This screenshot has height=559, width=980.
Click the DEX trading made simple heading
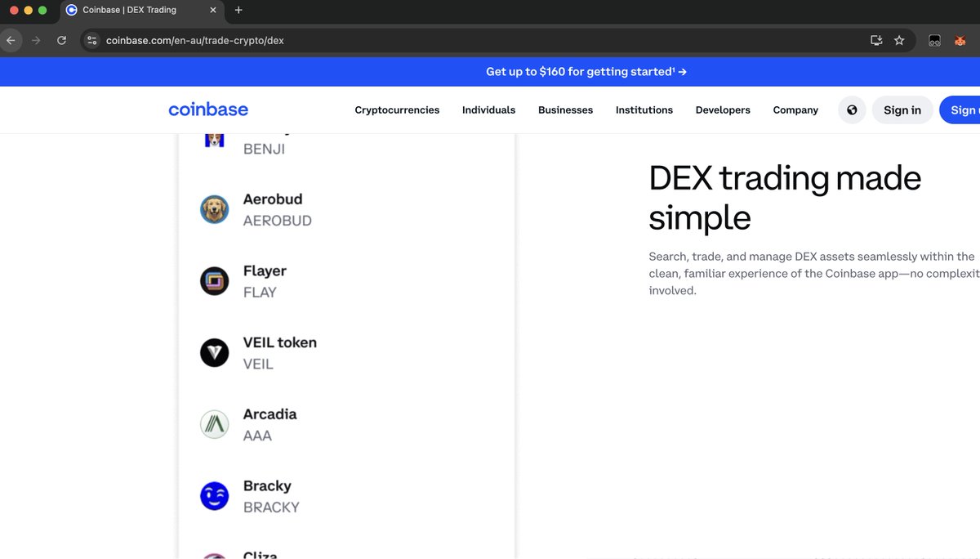click(x=786, y=198)
